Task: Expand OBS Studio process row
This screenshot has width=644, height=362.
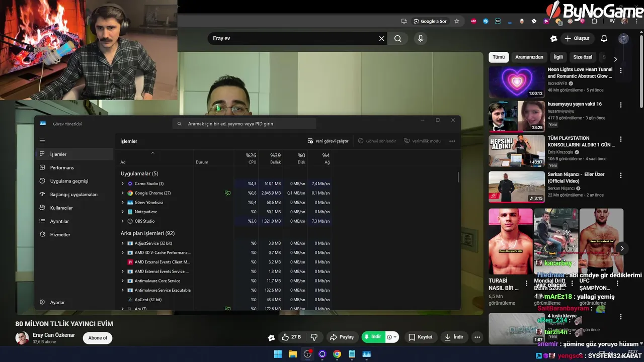Action: coord(122,221)
